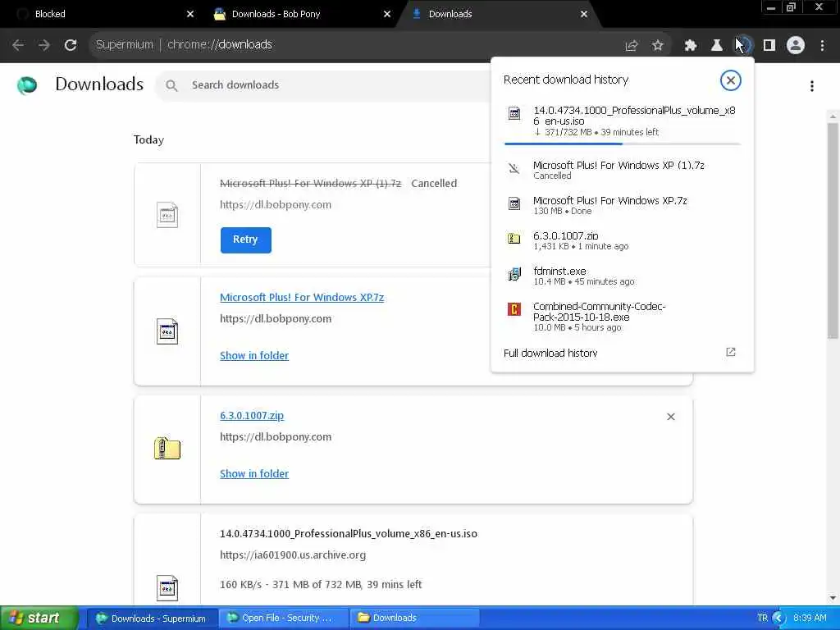Close the active Downloads tab
840x630 pixels.
tap(584, 14)
